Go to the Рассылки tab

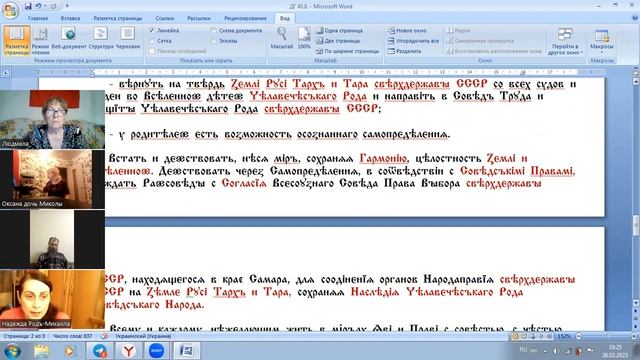coord(199,18)
